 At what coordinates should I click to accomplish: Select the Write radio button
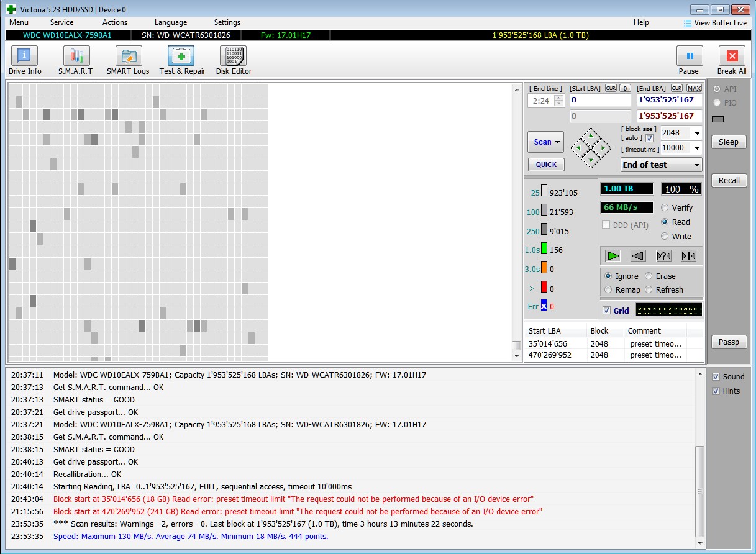coord(665,237)
